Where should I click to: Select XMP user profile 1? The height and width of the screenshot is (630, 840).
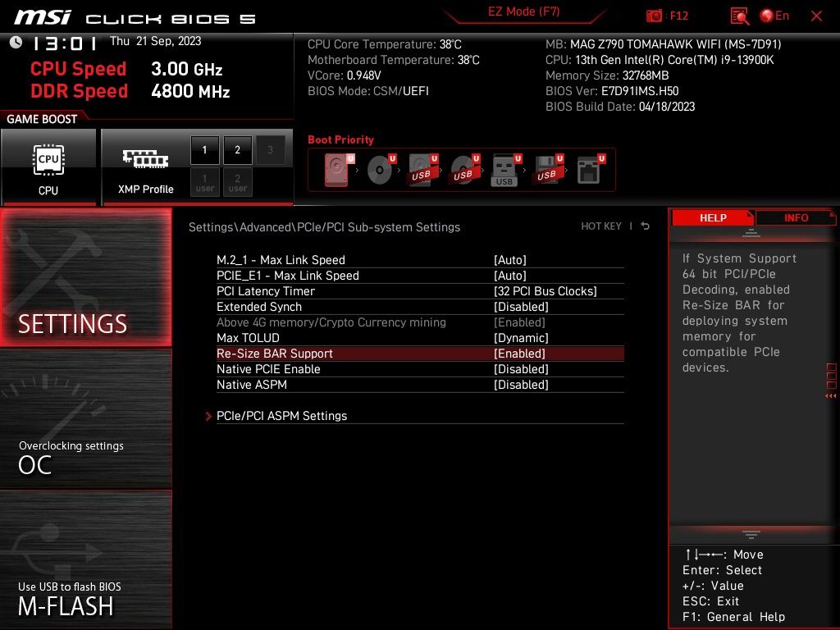tap(204, 183)
